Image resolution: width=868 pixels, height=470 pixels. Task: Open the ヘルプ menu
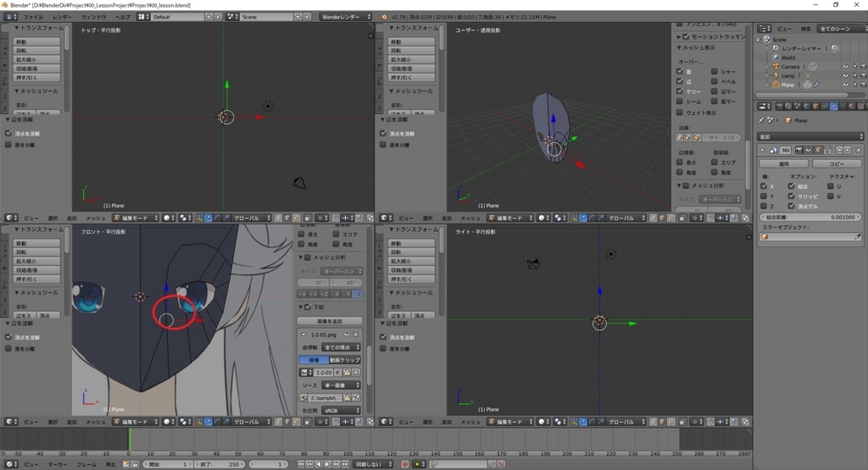[x=122, y=17]
